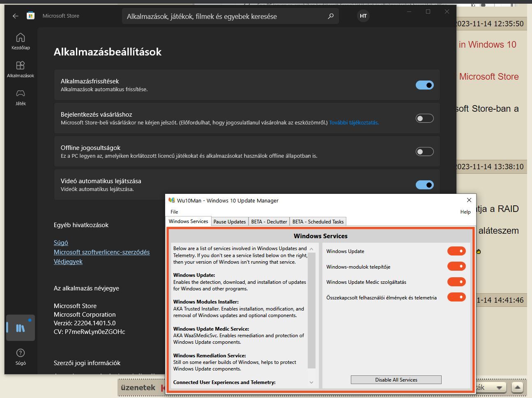Click the up arrow button in browser page

point(518,387)
